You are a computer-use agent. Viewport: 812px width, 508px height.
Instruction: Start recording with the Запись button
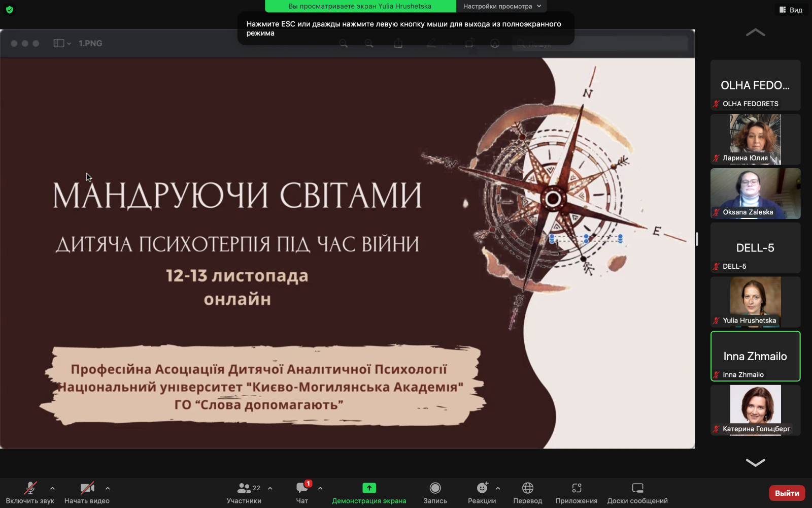435,488
